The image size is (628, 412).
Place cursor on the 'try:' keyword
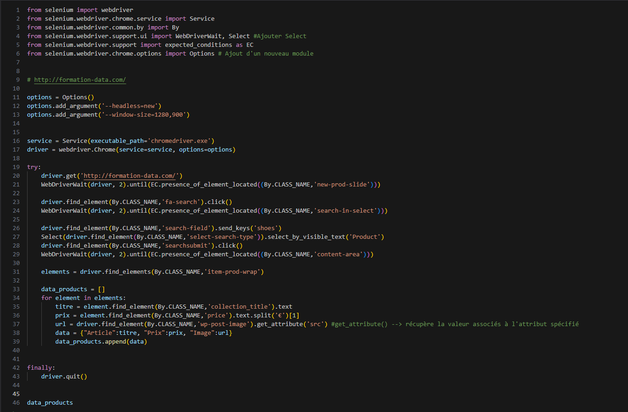34,166
